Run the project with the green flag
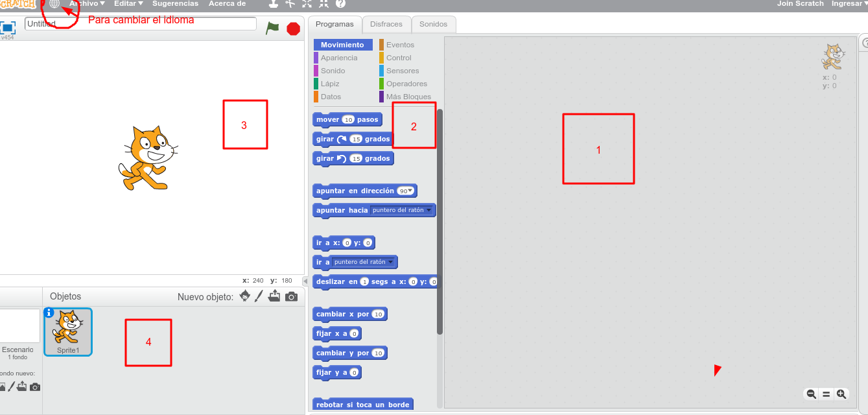868x415 pixels. click(272, 29)
